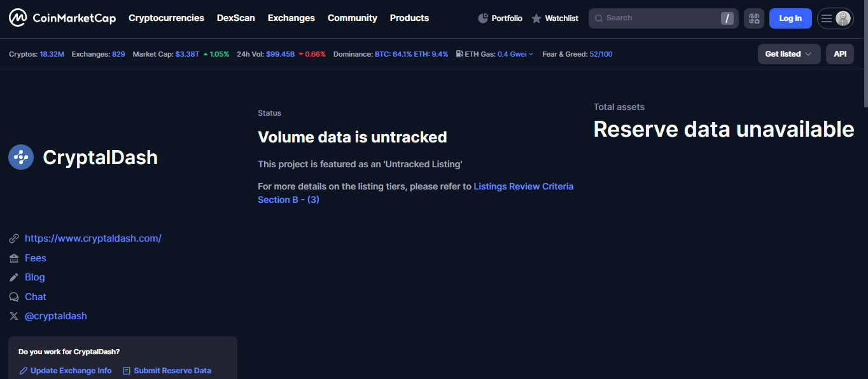The image size is (868, 379).
Task: Click the ETH Gas pump icon
Action: [x=459, y=54]
